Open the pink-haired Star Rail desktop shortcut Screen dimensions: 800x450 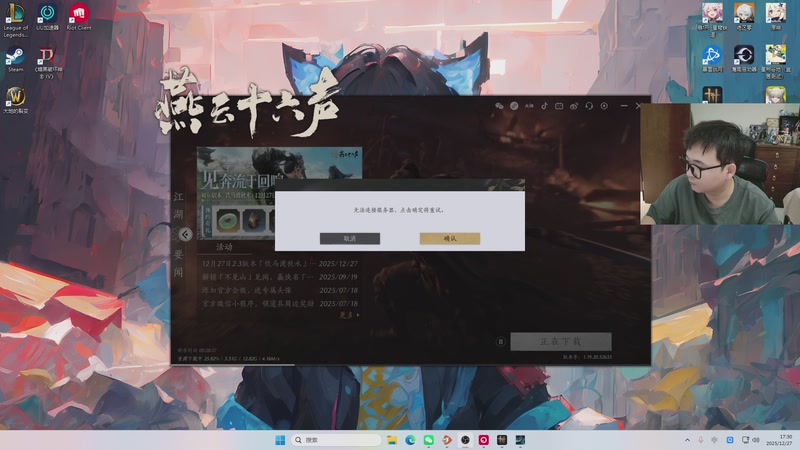click(712, 19)
